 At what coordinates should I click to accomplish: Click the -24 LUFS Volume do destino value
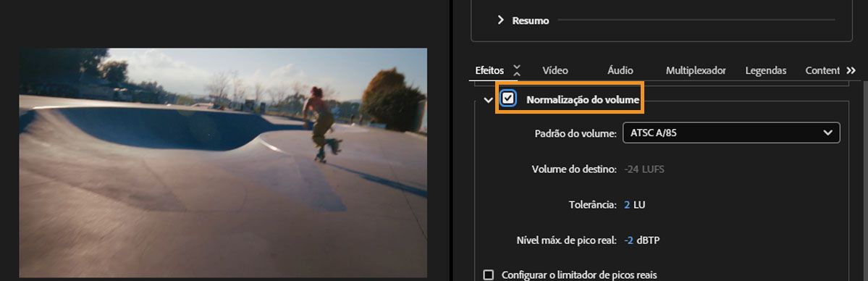(644, 169)
